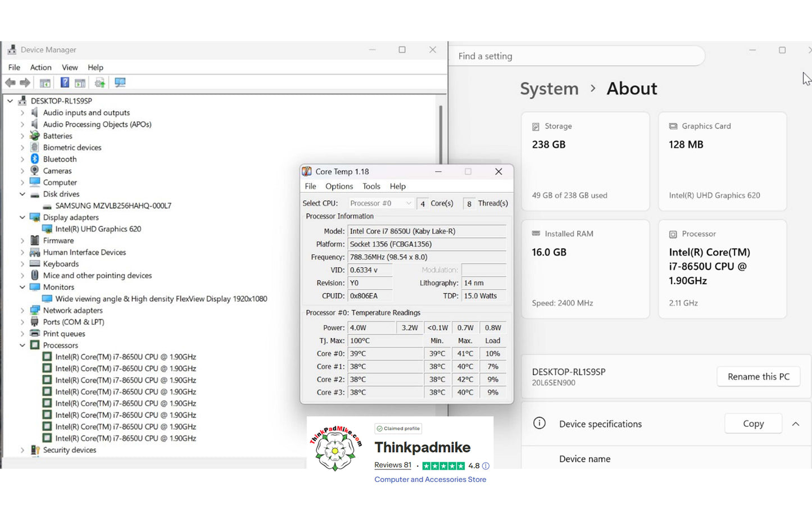The image size is (812, 510).
Task: Collapse the Processors category
Action: pos(22,345)
